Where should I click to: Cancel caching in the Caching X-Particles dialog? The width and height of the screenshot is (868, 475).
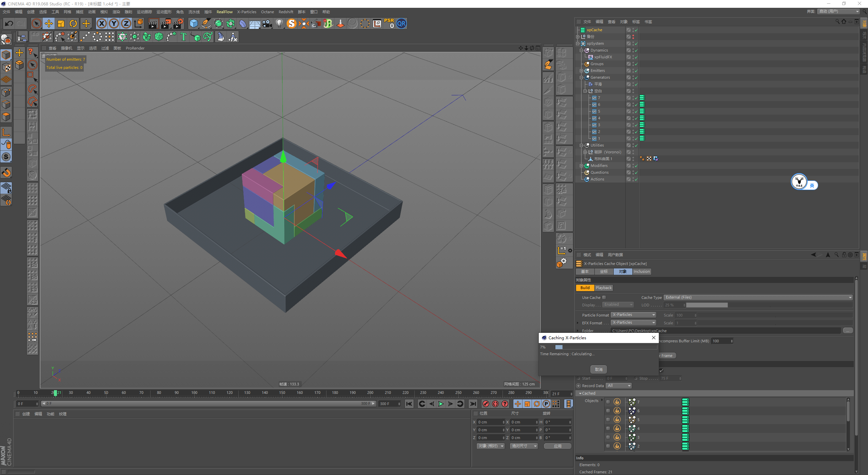pyautogui.click(x=598, y=369)
